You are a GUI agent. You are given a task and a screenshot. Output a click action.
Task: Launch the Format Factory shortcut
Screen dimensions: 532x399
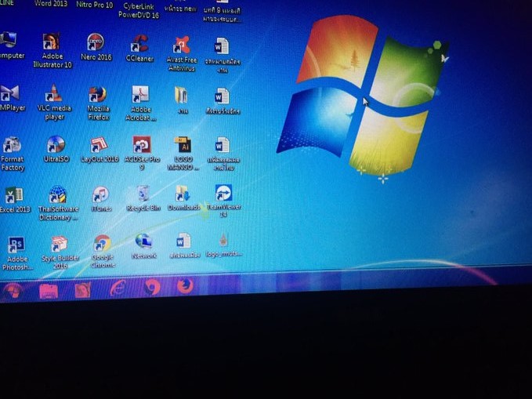click(12, 145)
